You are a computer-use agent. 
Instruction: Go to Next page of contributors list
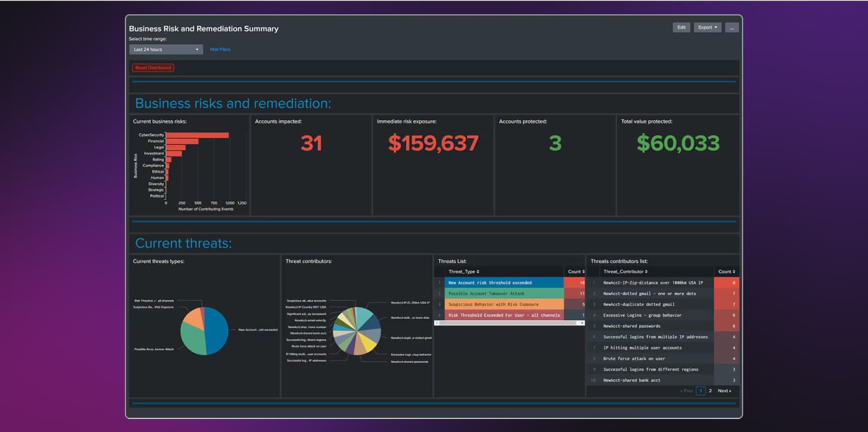[x=725, y=390]
